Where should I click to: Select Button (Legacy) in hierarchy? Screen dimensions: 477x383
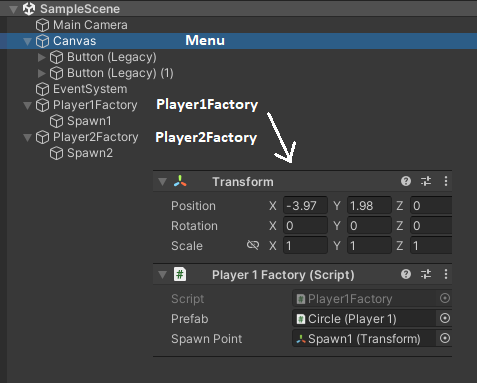coord(112,57)
